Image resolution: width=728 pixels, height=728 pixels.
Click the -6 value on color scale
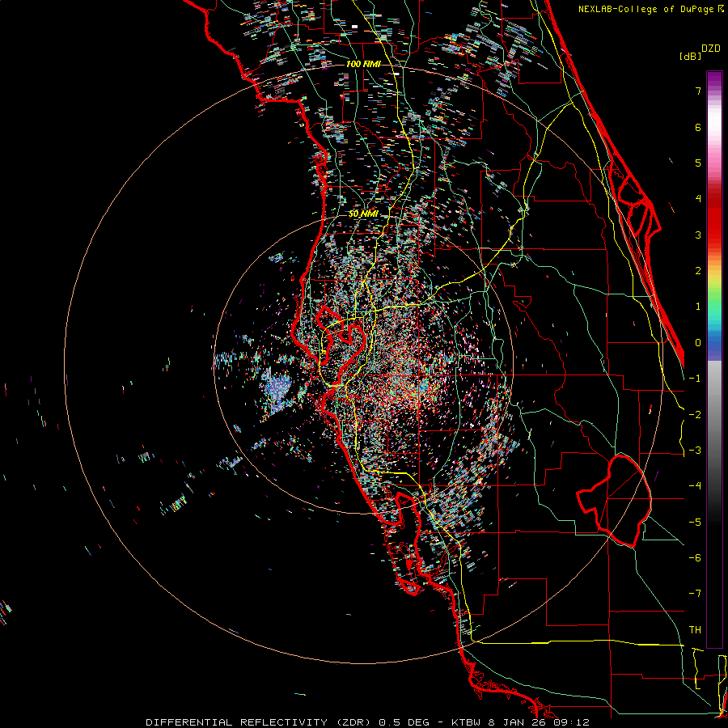click(x=695, y=558)
